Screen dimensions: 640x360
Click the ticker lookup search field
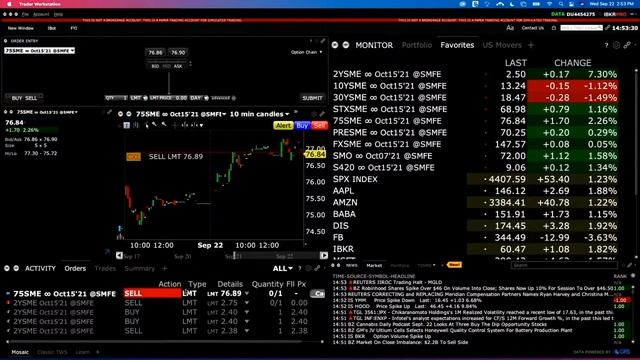click(581, 28)
